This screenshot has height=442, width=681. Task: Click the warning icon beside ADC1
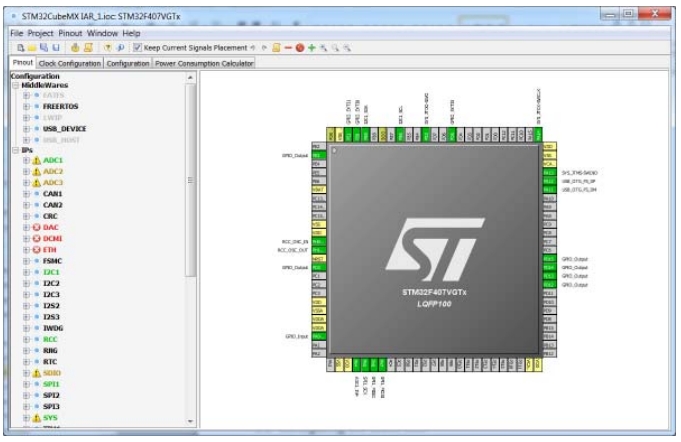point(37,160)
